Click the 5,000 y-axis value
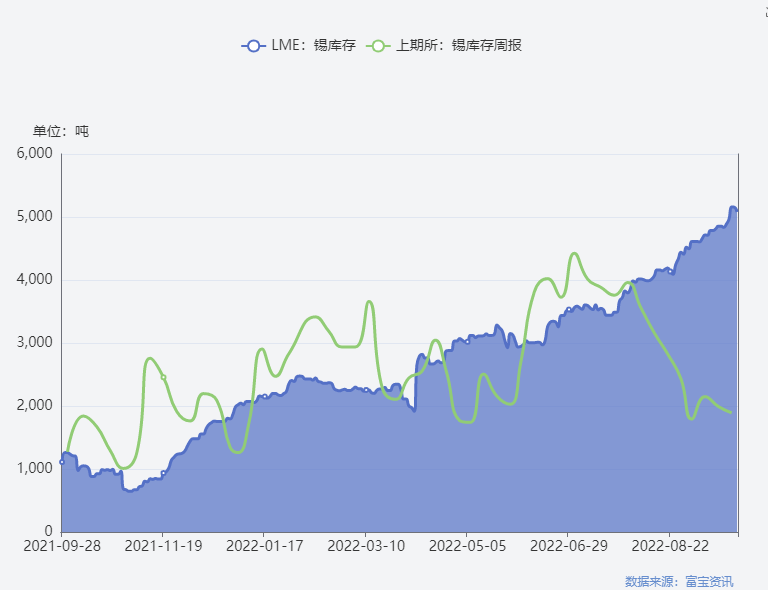Screen dimensions: 768x590 [34, 216]
